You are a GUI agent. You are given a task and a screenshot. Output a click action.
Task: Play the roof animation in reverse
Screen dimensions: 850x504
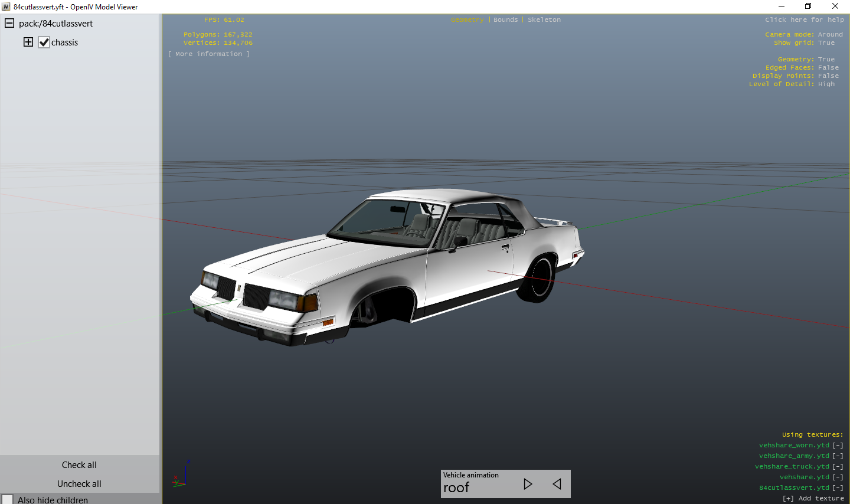pyautogui.click(x=557, y=484)
